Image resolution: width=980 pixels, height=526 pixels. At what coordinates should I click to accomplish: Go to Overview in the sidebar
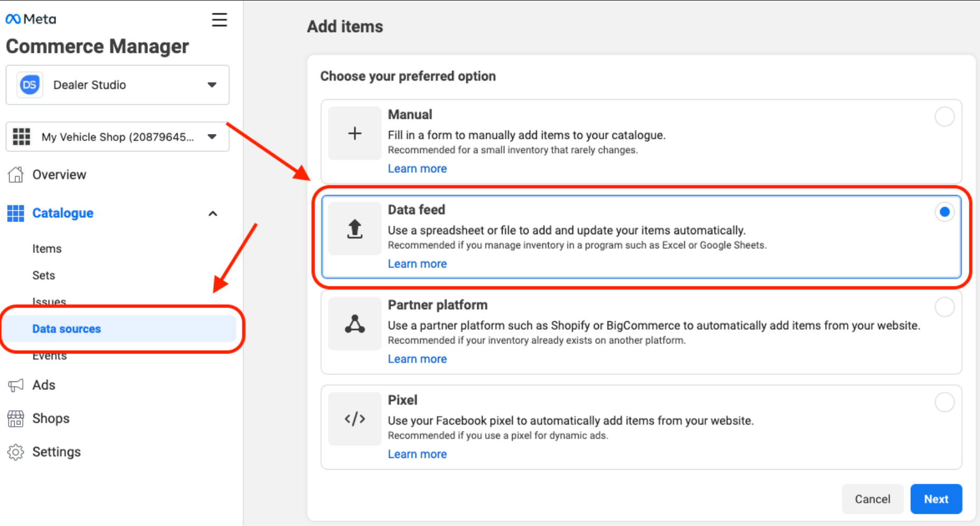(59, 175)
